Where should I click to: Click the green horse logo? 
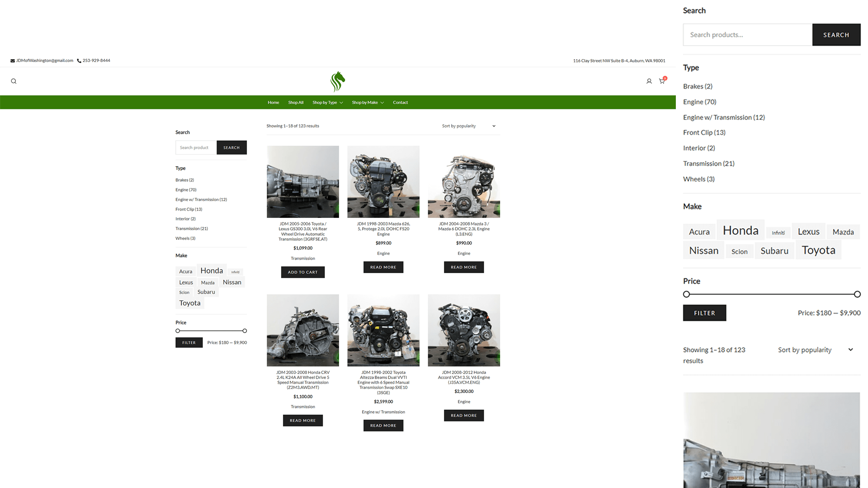337,81
